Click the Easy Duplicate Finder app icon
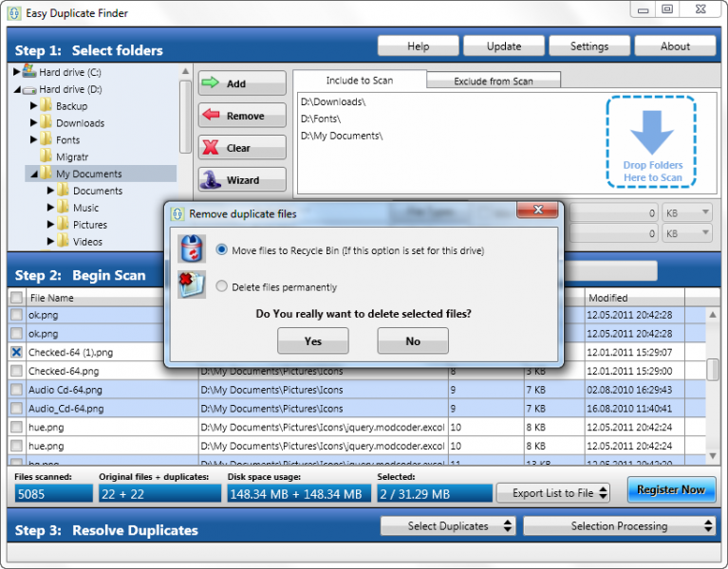 point(14,13)
